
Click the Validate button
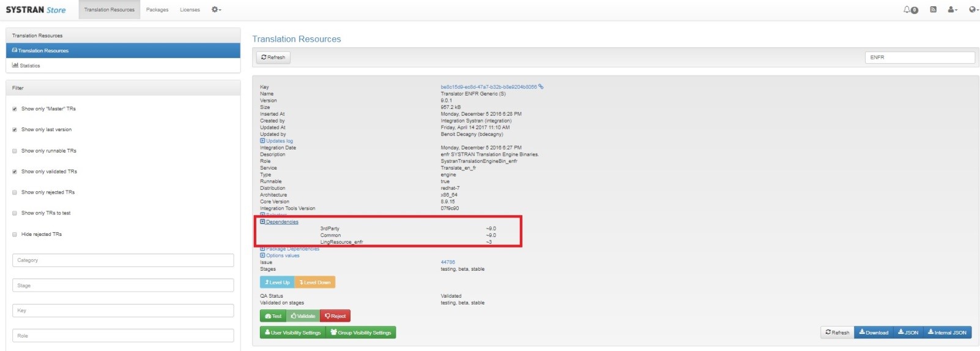[303, 316]
